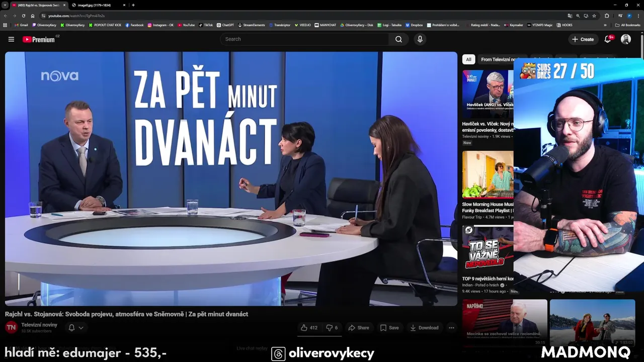The image size is (644, 362).
Task: Open the All Bookmarks folder
Action: click(x=627, y=25)
